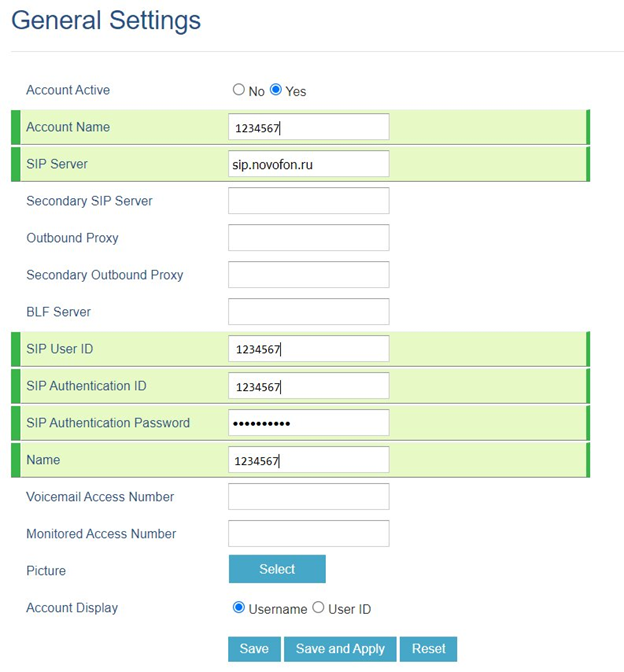Click the Name input field
Image resolution: width=624 pixels, height=672 pixels.
(308, 460)
